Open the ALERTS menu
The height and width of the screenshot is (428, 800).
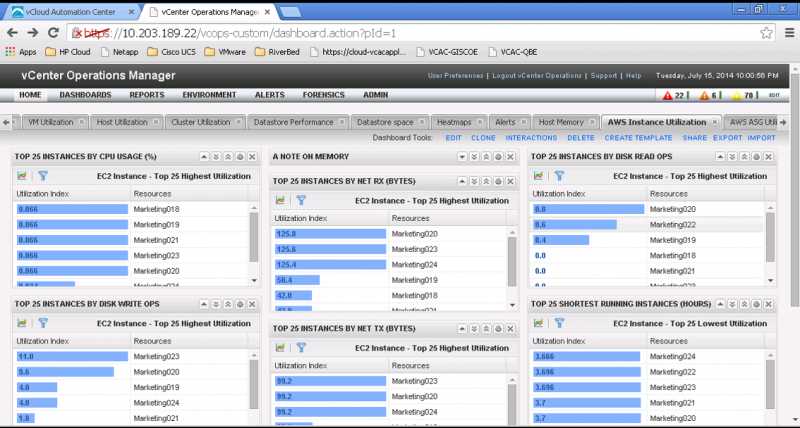coord(270,95)
